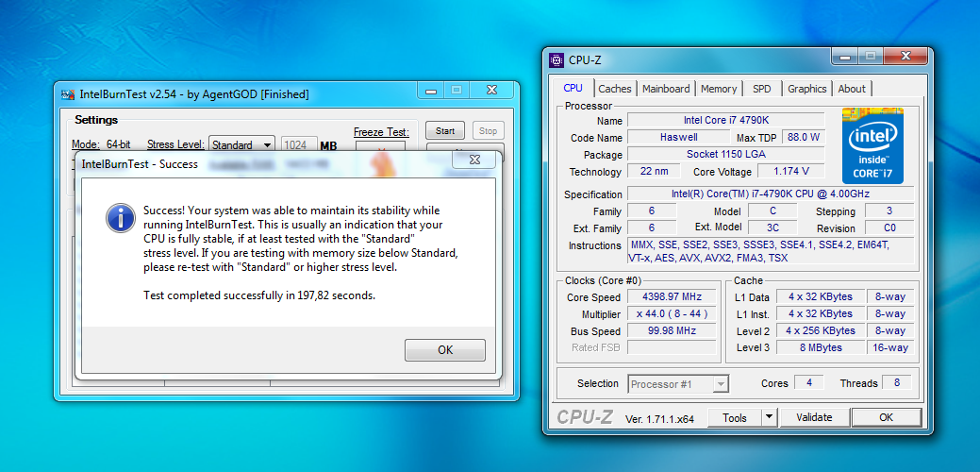The image size is (980, 472).
Task: Minimize the IntelBurnTest window
Action: pos(431,90)
